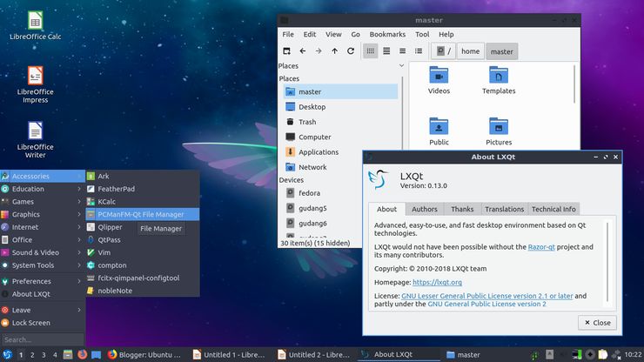Click the application menu Search field
644x362 pixels.
(x=43, y=340)
